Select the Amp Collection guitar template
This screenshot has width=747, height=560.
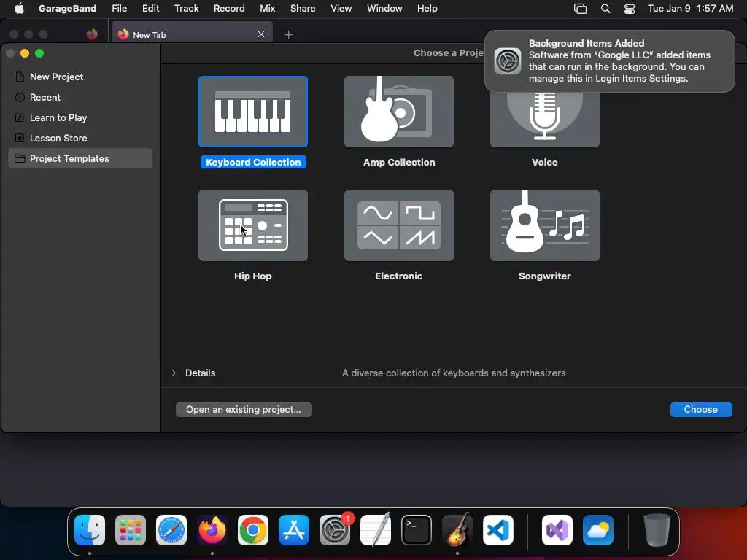coord(399,112)
